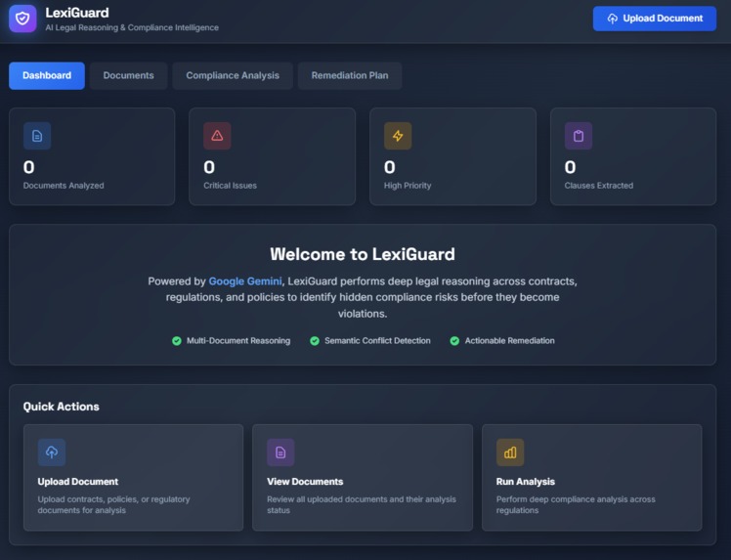Click the Quick Actions upload cloud icon

(52, 452)
